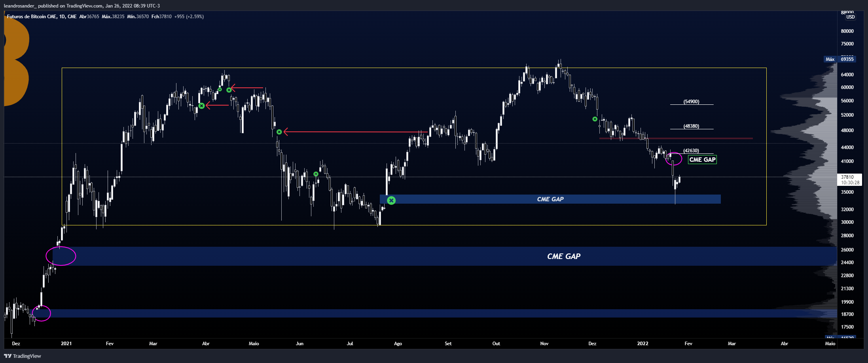
Task: Click the 64000 price axis label
Action: (847, 75)
